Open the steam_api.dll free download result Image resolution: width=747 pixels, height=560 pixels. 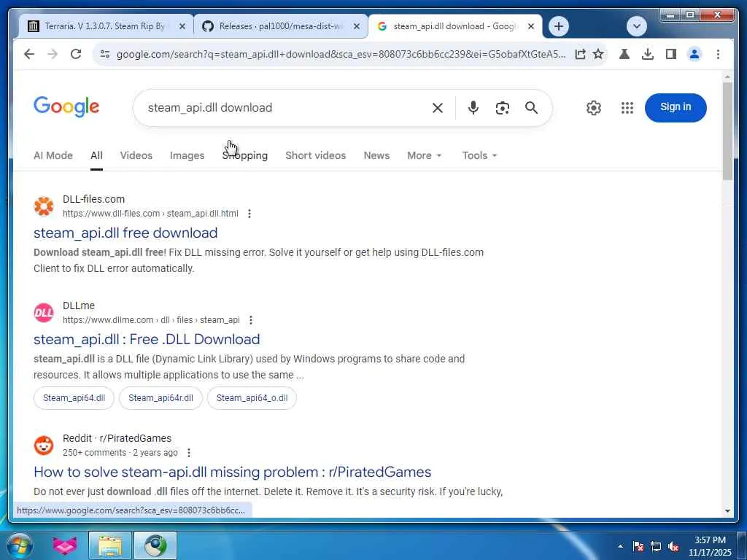(x=125, y=233)
